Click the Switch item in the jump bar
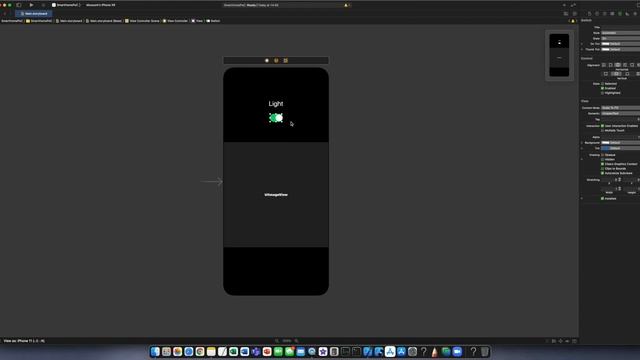640x360 pixels. tap(213, 21)
